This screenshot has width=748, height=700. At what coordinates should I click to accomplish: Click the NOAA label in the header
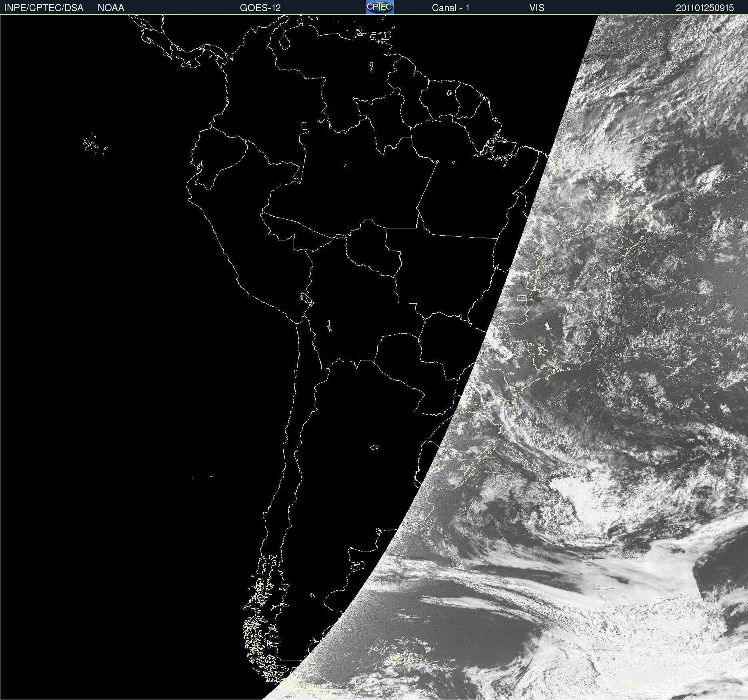pos(111,8)
